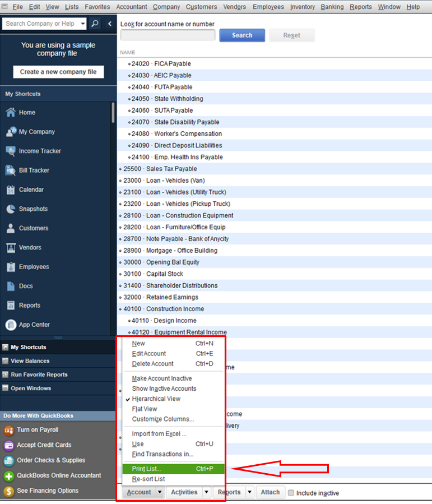
Task: Open the Employees sidebar icon
Action: (x=11, y=267)
